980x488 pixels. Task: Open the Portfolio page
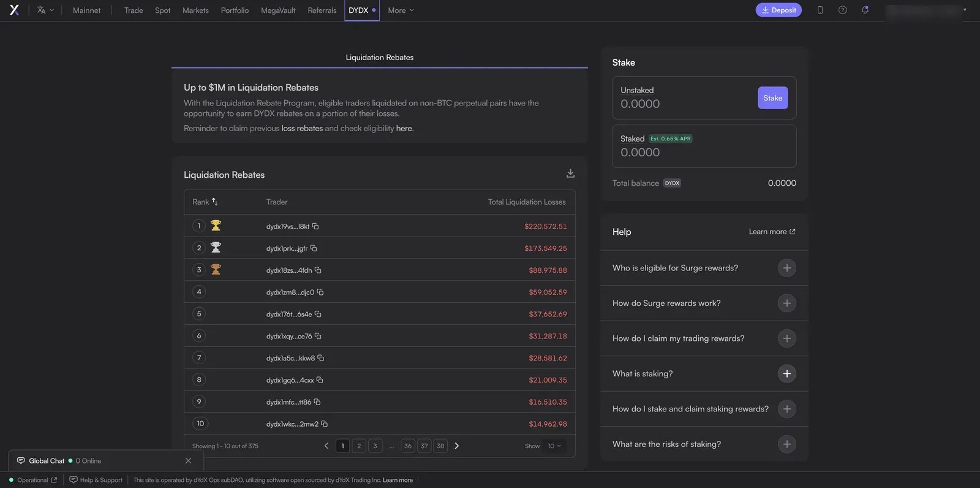tap(235, 10)
